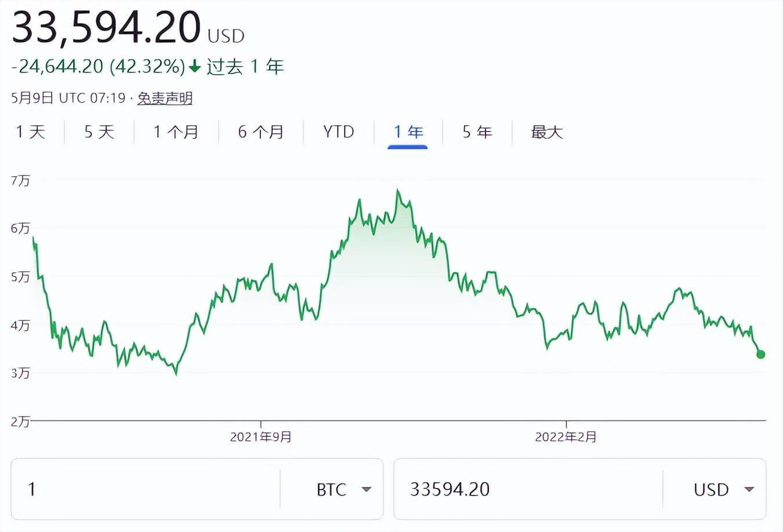Switch to the 5 天 range tab
This screenshot has height=532, width=783.
99,132
